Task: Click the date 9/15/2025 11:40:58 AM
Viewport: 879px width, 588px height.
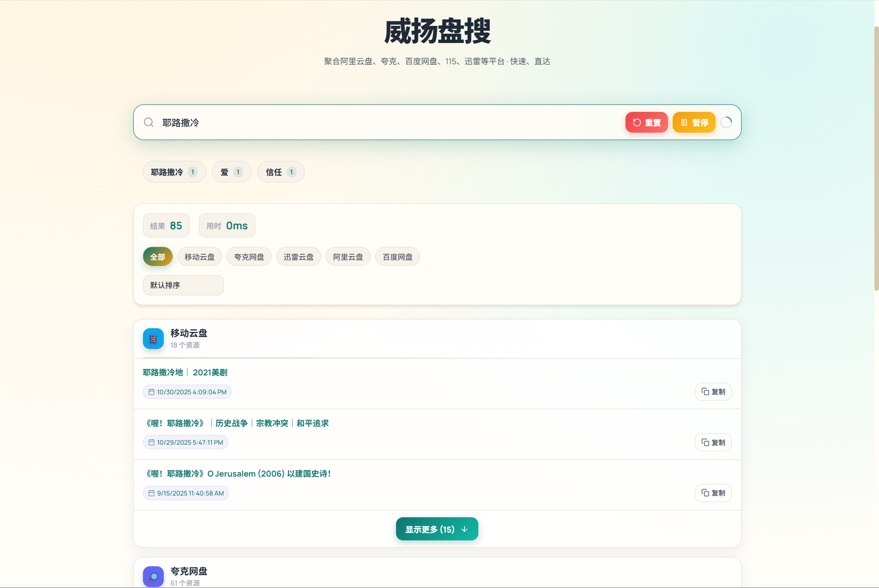Action: (x=186, y=493)
